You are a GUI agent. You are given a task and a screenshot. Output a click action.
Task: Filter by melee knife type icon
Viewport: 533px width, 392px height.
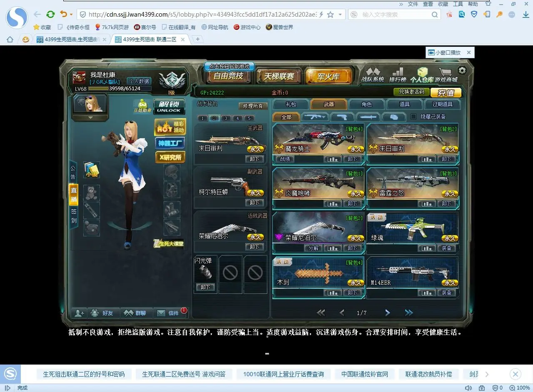pos(368,117)
